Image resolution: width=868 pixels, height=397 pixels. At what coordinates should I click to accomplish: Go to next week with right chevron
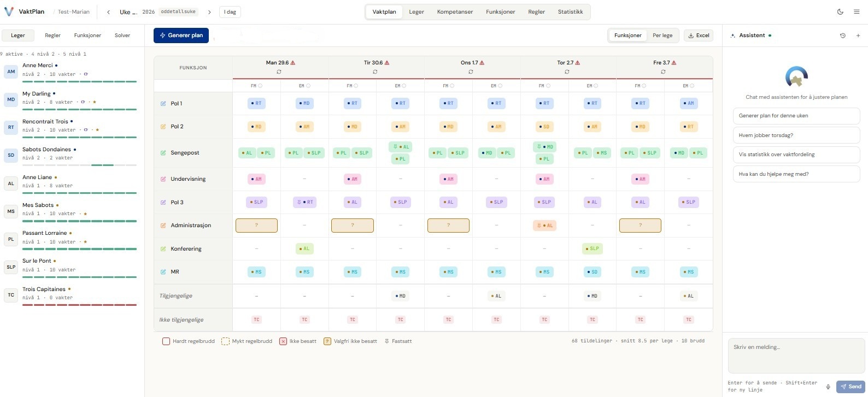(209, 12)
